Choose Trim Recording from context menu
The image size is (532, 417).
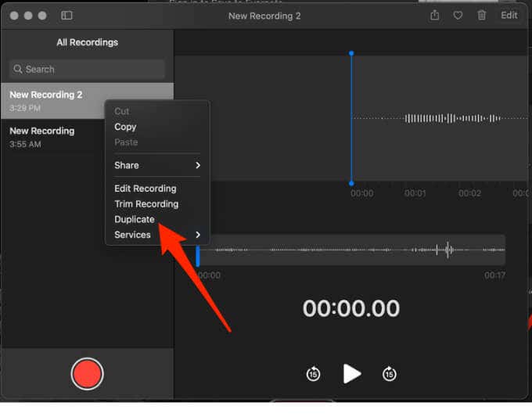pyautogui.click(x=146, y=203)
